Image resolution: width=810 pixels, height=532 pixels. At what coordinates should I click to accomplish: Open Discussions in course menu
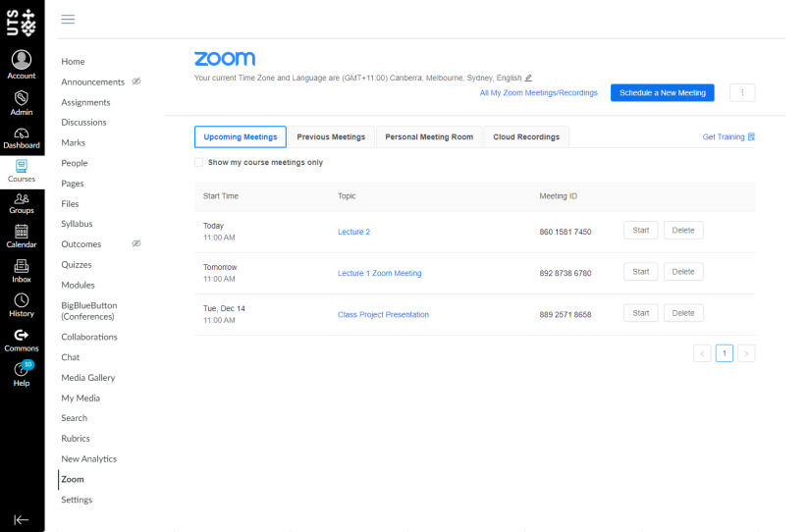click(83, 123)
